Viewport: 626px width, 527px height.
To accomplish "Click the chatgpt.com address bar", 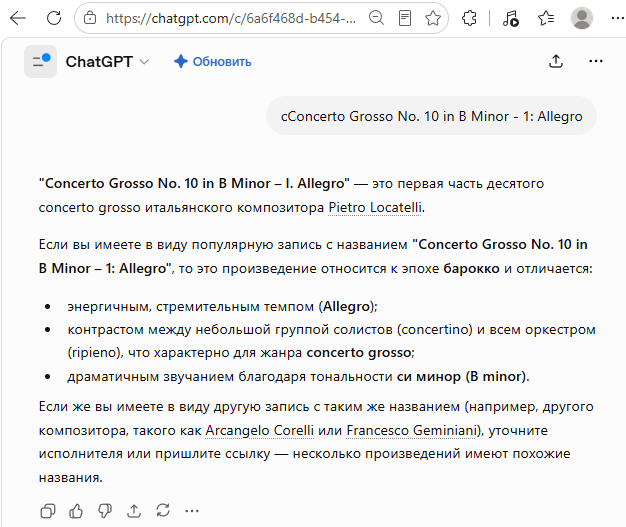I will [x=231, y=18].
